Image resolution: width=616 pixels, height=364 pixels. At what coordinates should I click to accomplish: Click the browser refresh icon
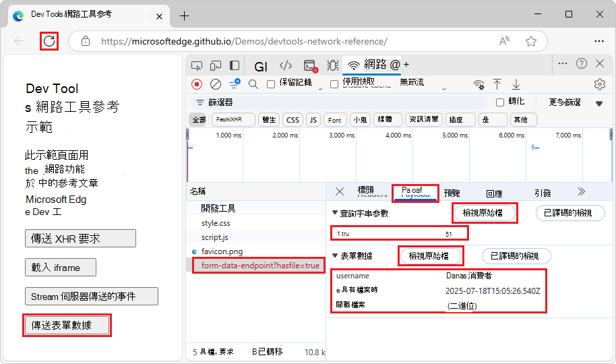49,41
